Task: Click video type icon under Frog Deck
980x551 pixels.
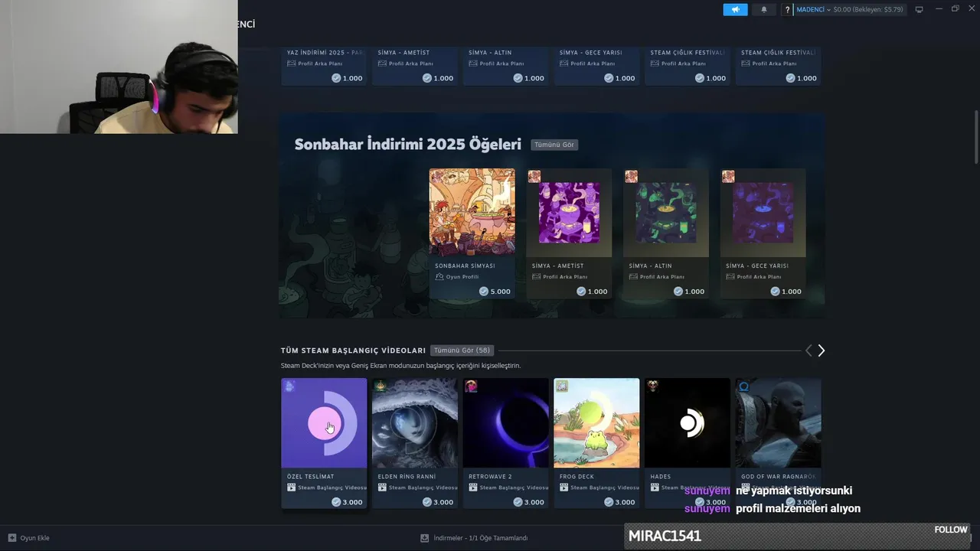Action: pos(563,487)
